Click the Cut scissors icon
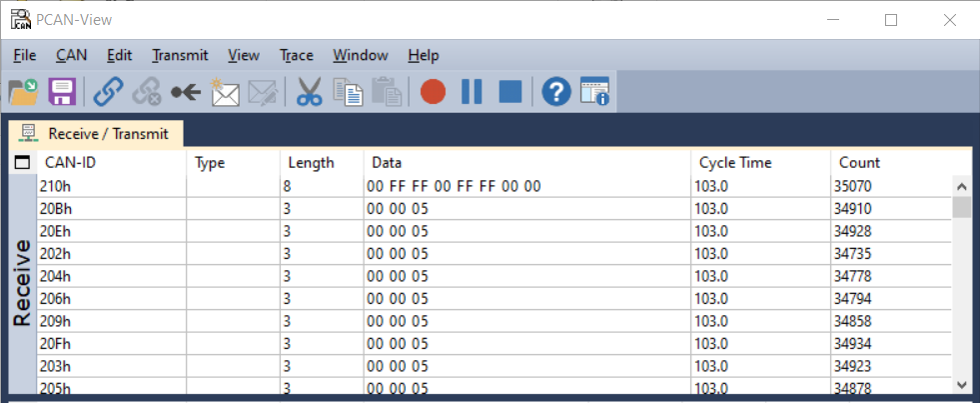The height and width of the screenshot is (403, 980). click(309, 92)
